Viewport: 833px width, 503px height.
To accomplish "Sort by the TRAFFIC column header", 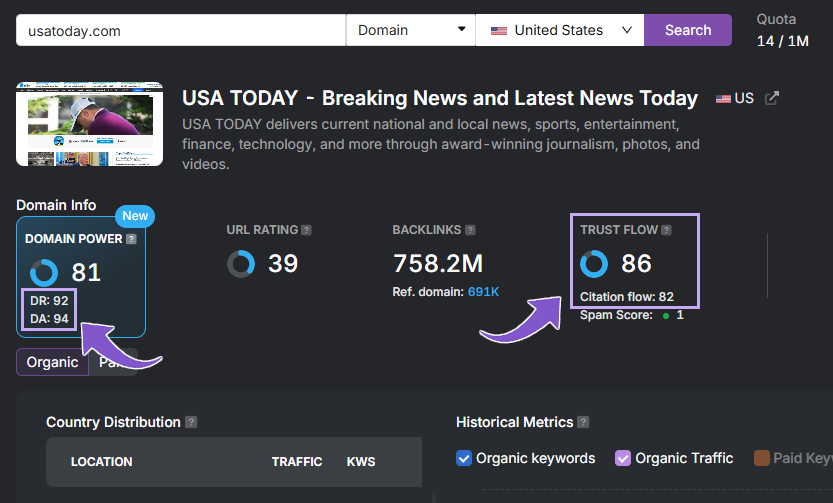I will point(297,462).
